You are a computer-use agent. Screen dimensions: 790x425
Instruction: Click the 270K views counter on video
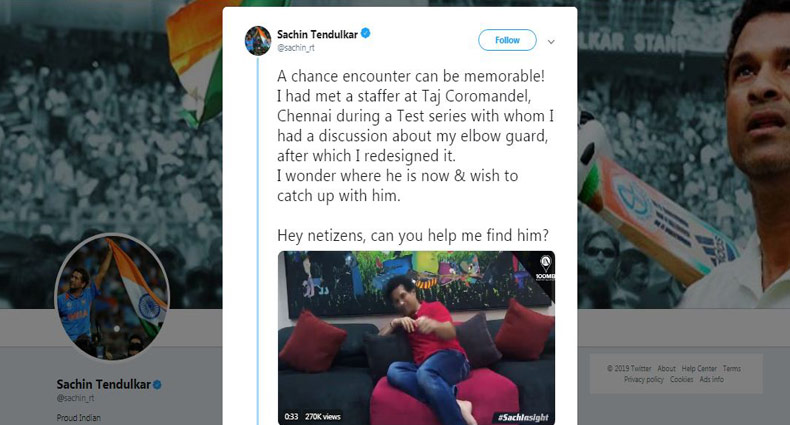pos(322,417)
